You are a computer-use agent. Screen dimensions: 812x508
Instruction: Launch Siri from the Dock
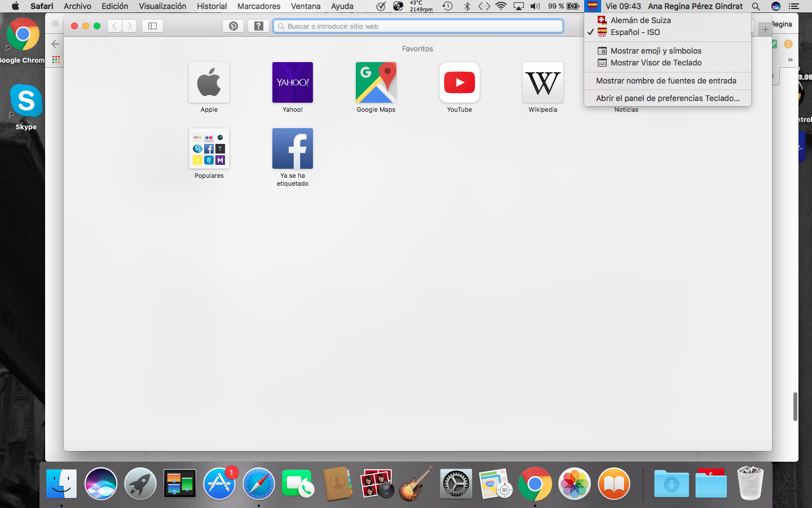pos(101,484)
